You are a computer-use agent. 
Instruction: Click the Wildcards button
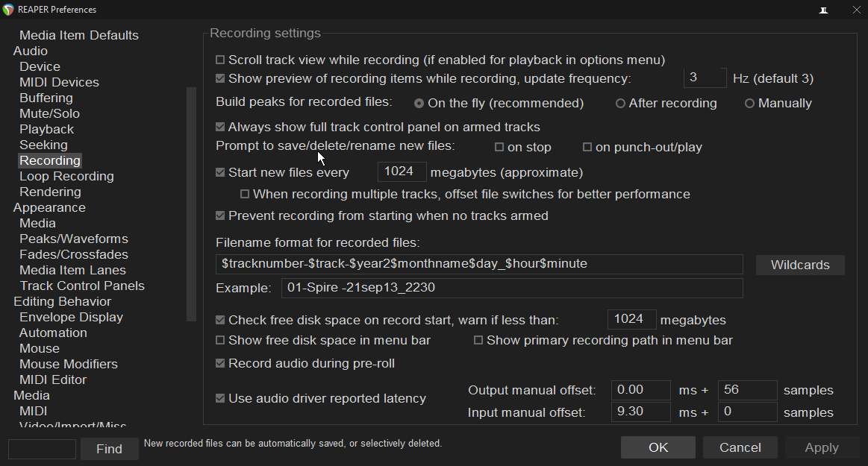tap(800, 265)
